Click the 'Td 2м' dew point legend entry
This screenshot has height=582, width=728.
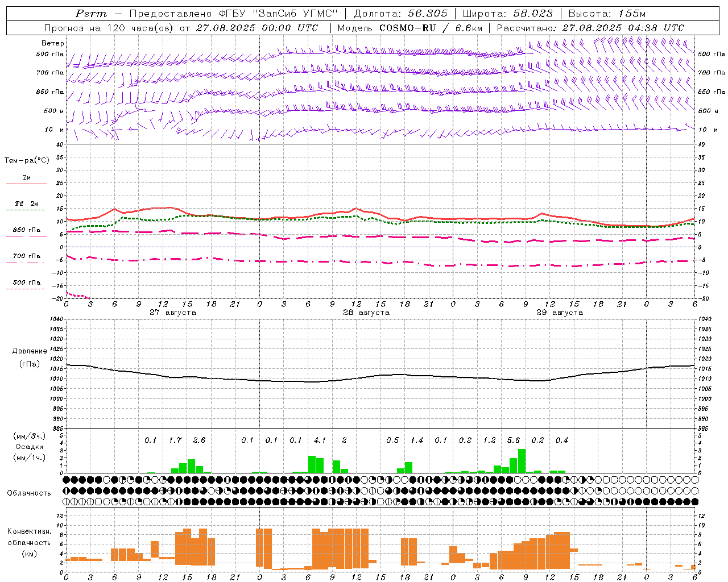pos(27,203)
